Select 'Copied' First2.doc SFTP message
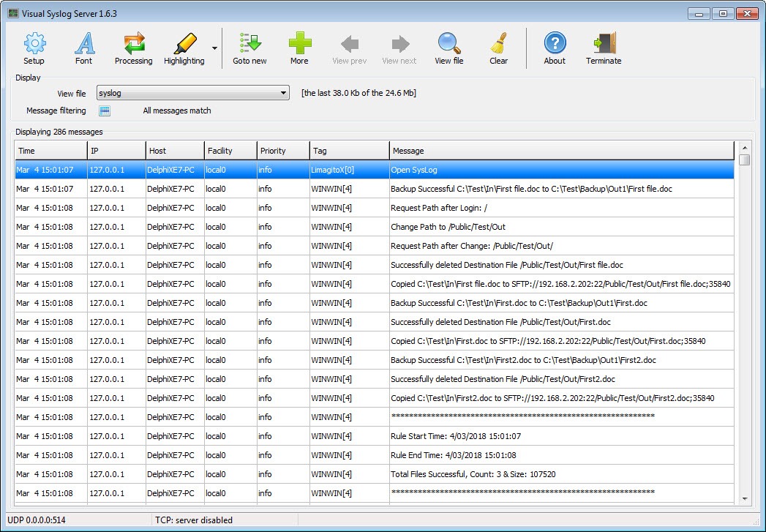Image resolution: width=766 pixels, height=532 pixels. (552, 399)
